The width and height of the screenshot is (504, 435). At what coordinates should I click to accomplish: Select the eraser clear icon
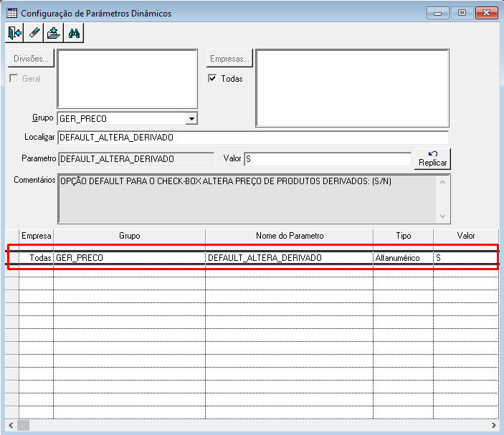34,33
